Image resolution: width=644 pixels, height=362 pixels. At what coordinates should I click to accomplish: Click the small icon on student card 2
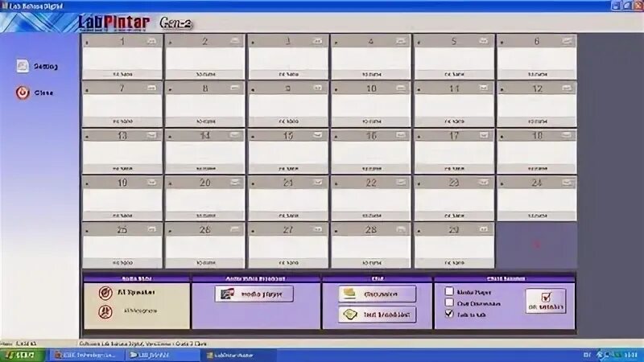coord(234,41)
